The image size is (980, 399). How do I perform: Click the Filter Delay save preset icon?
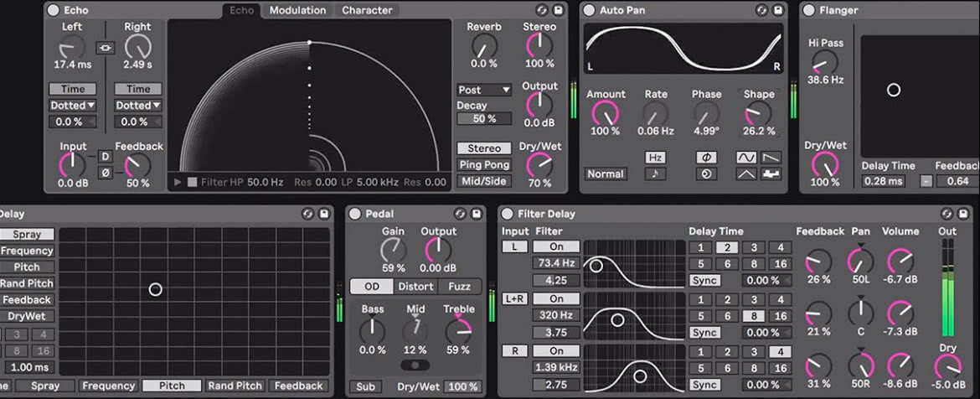[964, 214]
